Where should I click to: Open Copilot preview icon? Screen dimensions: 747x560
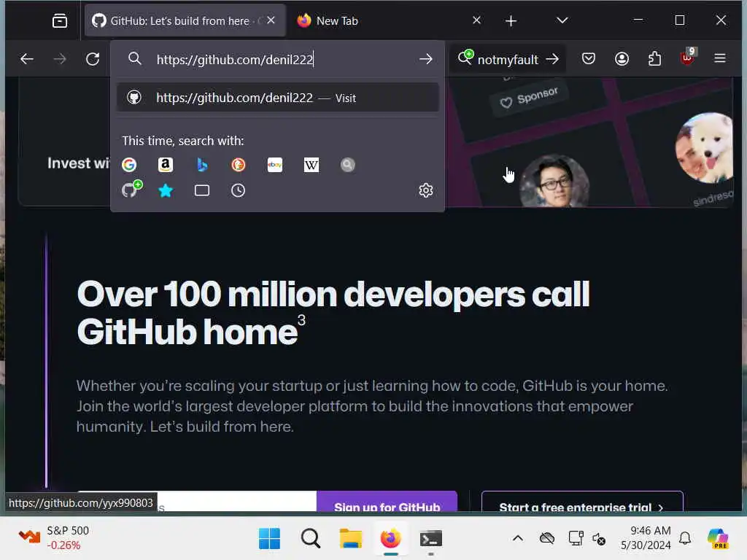718,539
